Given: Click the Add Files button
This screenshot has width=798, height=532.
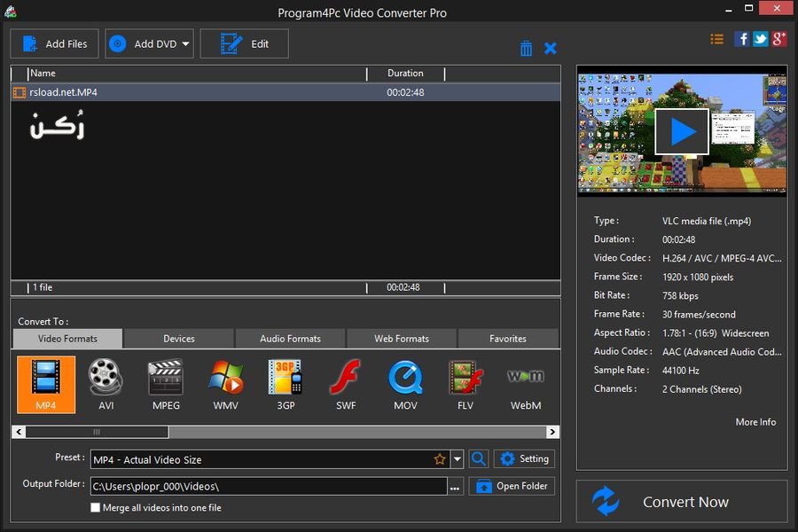Looking at the screenshot, I should pos(54,43).
